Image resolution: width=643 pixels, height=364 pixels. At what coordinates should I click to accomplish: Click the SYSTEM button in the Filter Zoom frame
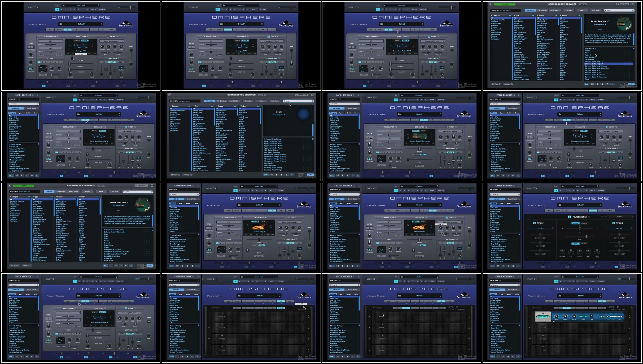click(601, 190)
